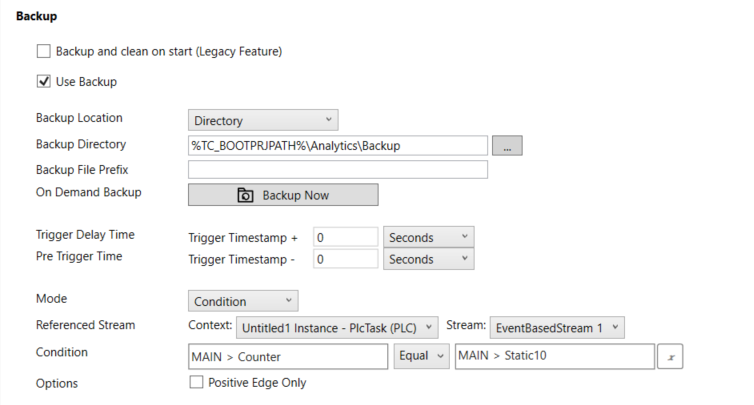754x405 pixels.
Task: Click the Pre Trigger Time label
Action: point(79,256)
